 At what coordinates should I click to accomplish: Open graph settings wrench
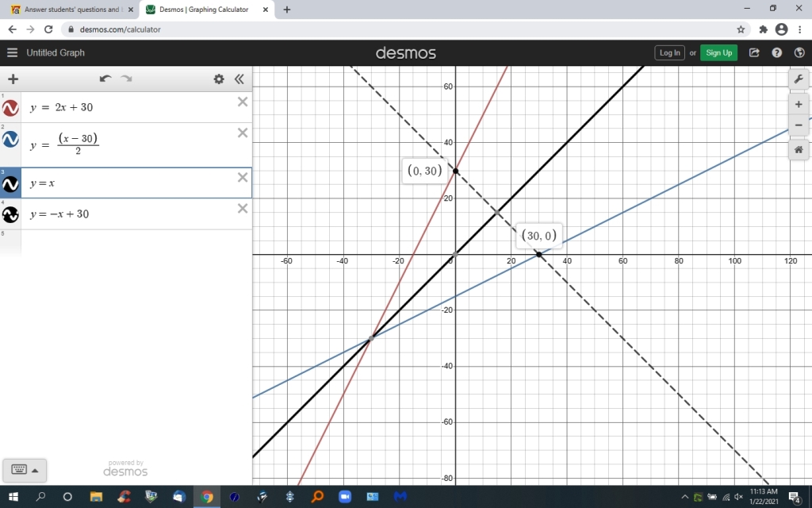pyautogui.click(x=798, y=79)
